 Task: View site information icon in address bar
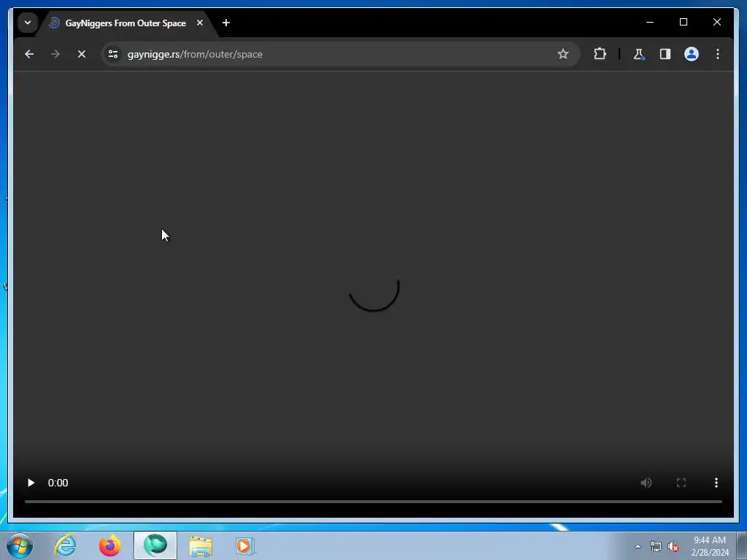113,54
